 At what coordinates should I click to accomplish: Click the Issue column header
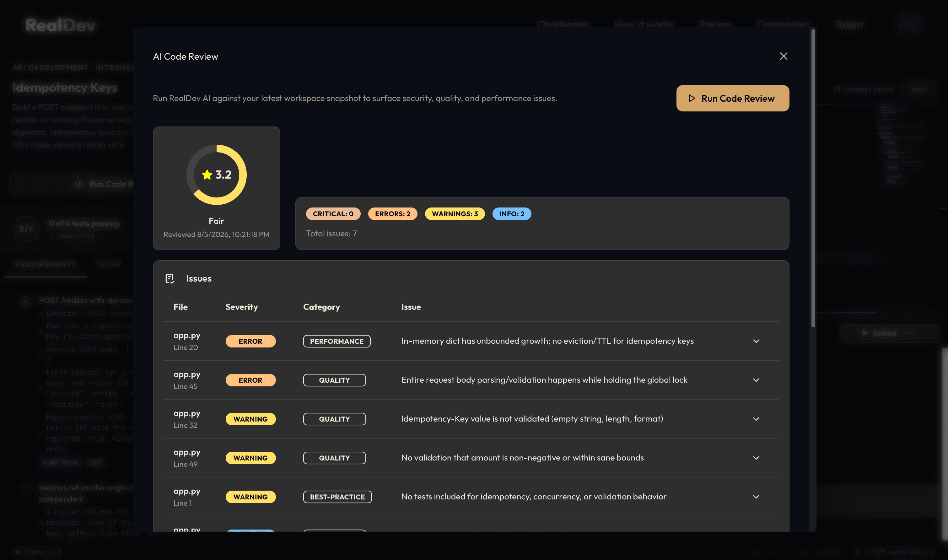[x=411, y=307]
